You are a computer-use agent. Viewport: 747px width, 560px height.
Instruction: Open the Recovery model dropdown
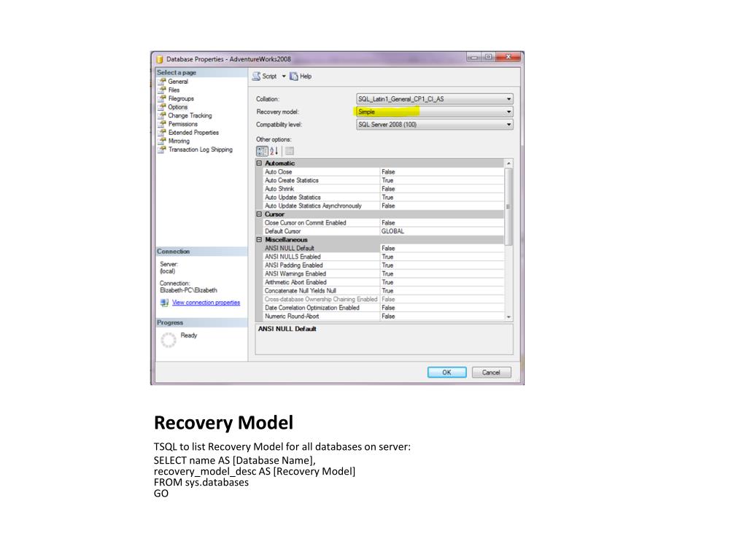(x=435, y=112)
